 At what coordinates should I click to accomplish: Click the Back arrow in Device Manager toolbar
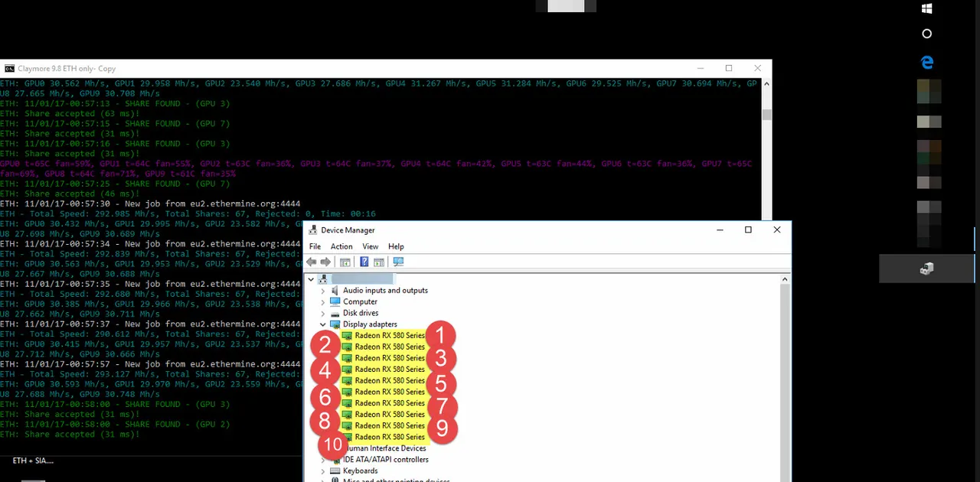click(312, 262)
